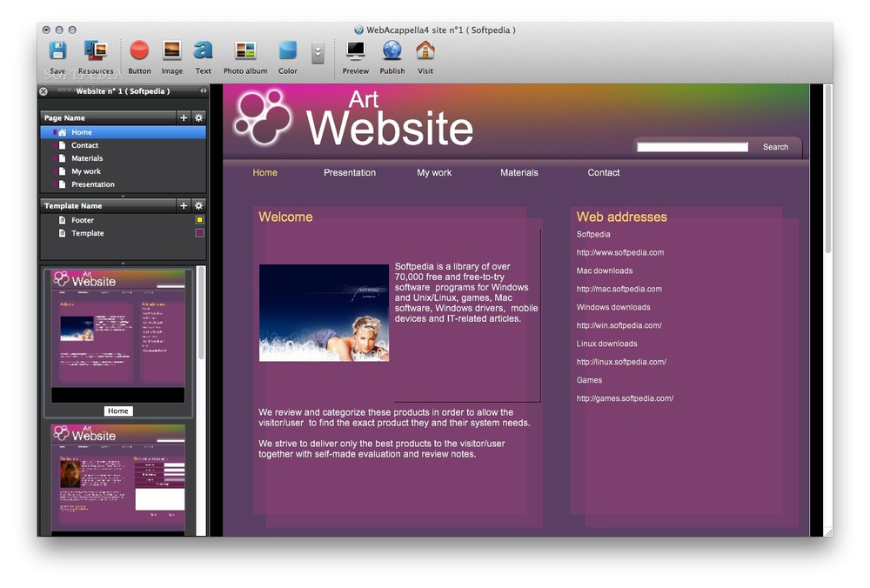Click the search input field on page

(693, 147)
